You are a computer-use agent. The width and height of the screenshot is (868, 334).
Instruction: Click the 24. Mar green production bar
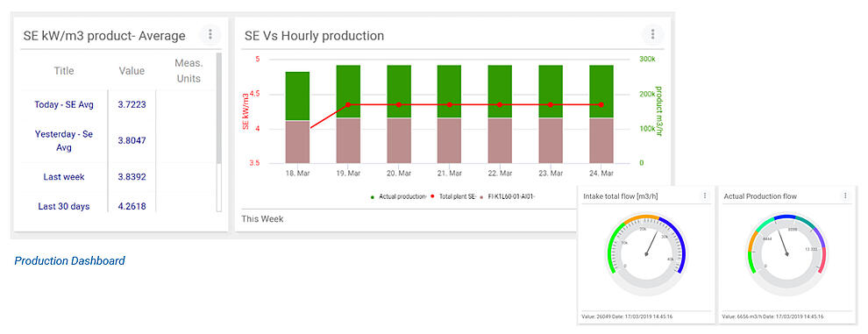[601, 91]
